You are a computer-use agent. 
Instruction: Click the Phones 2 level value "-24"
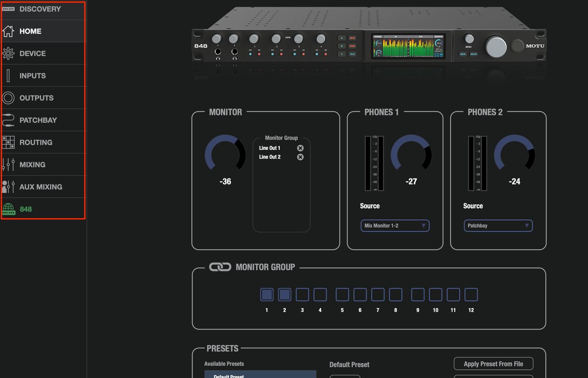(514, 182)
